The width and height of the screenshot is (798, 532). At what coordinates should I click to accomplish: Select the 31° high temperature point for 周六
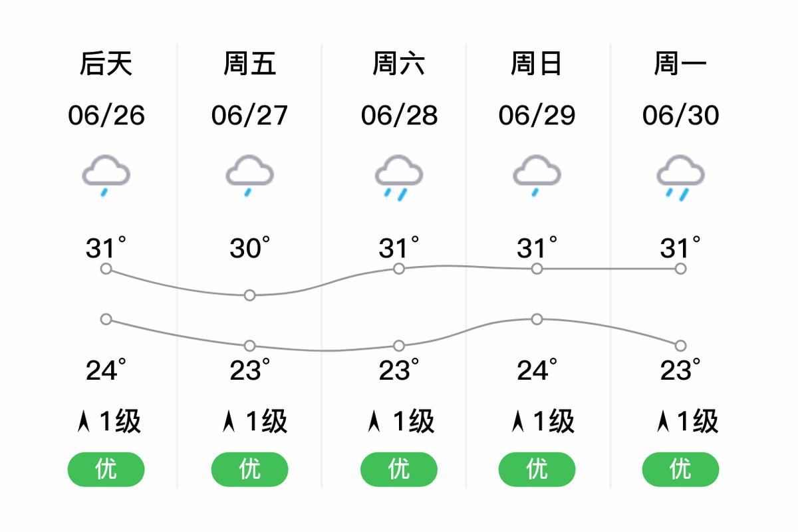398,269
